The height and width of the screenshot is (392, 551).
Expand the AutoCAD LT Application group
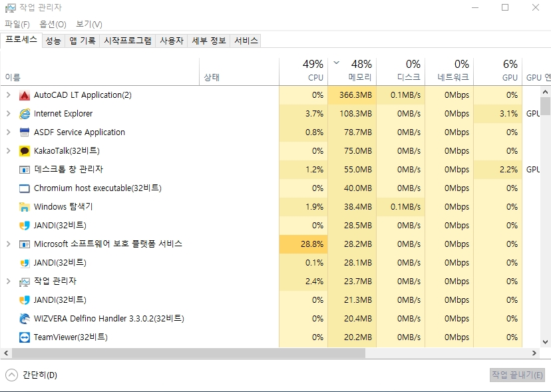click(x=8, y=95)
